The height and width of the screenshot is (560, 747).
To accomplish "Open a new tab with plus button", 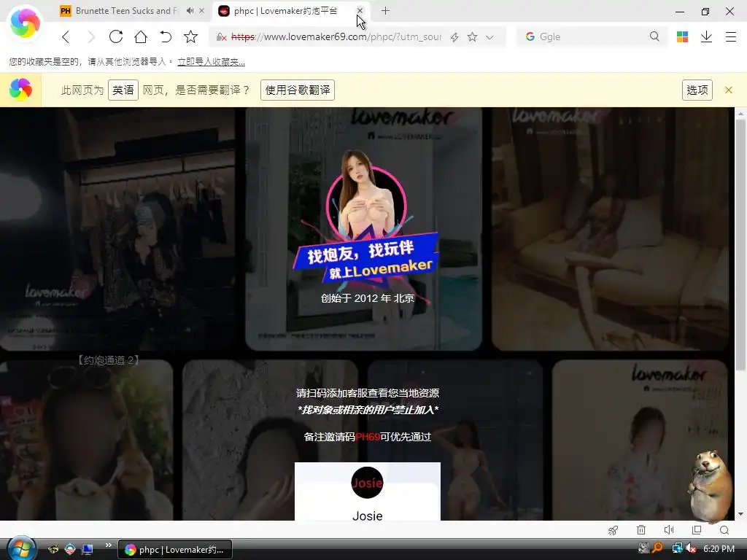I will pyautogui.click(x=385, y=10).
